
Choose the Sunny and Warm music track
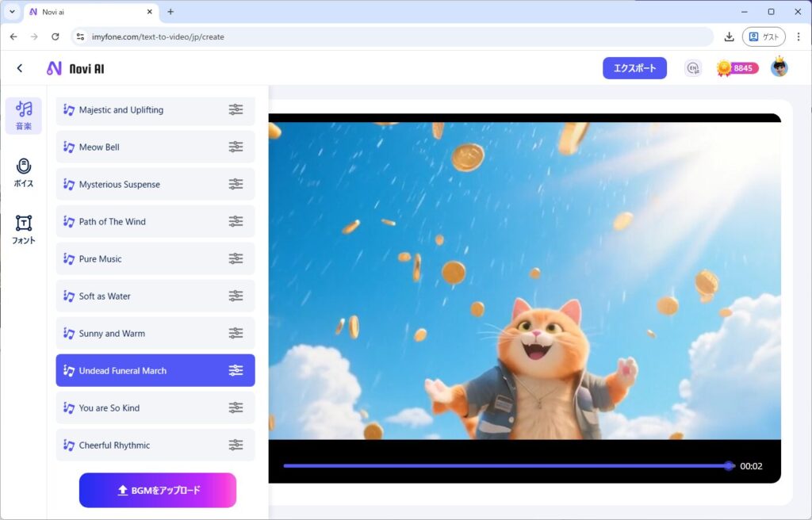pos(112,334)
